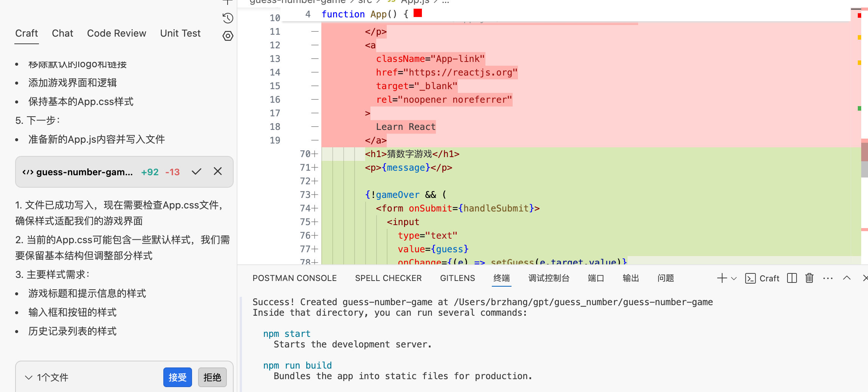
Task: Maximize the panel with the up chevron
Action: coord(847,278)
